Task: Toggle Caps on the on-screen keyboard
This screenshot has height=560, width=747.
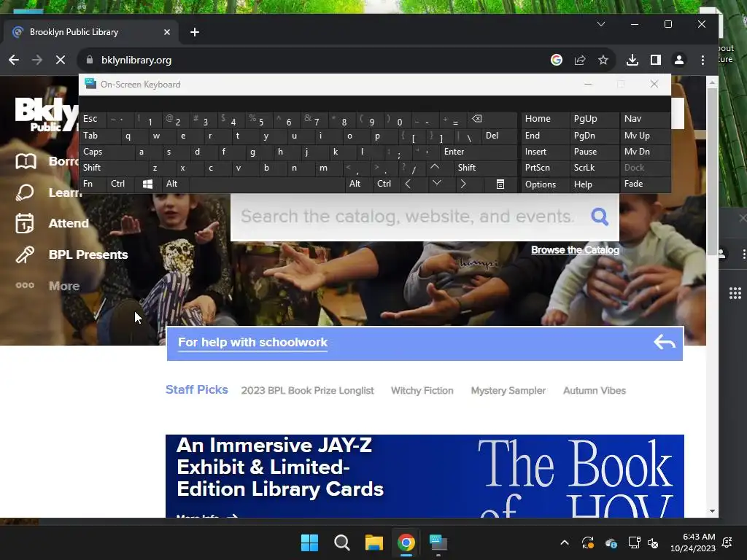Action: [107, 152]
